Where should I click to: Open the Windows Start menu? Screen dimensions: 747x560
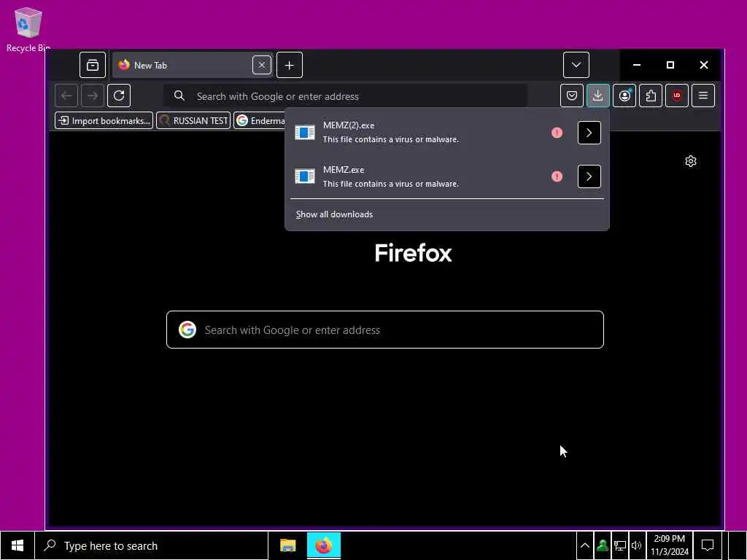[x=18, y=545]
